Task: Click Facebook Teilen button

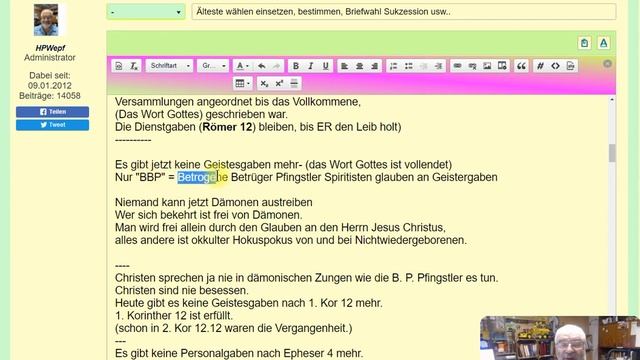Action: click(x=53, y=112)
